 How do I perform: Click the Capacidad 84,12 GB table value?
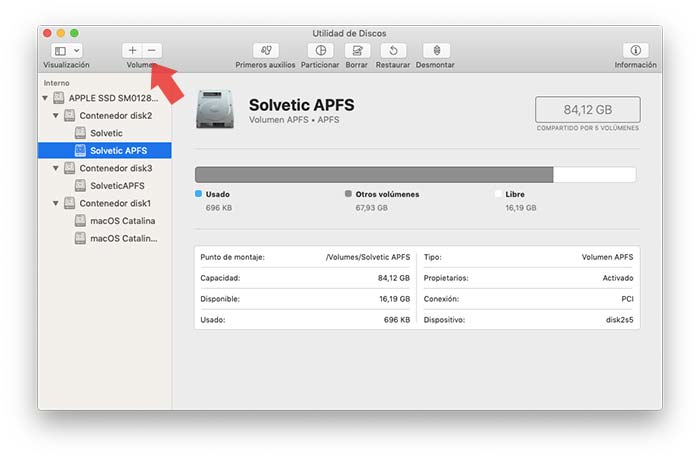[394, 278]
